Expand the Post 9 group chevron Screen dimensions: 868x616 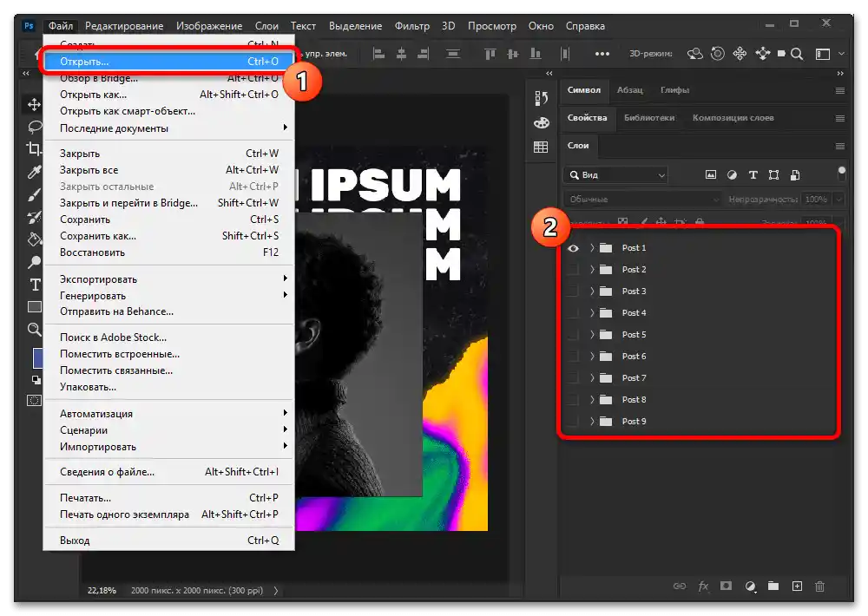pos(592,421)
